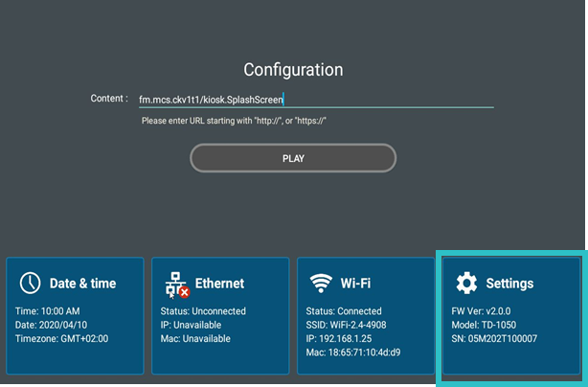Select the FW Ver: v2.0.0 text
Image resolution: width=588 pixels, height=387 pixels.
click(481, 311)
